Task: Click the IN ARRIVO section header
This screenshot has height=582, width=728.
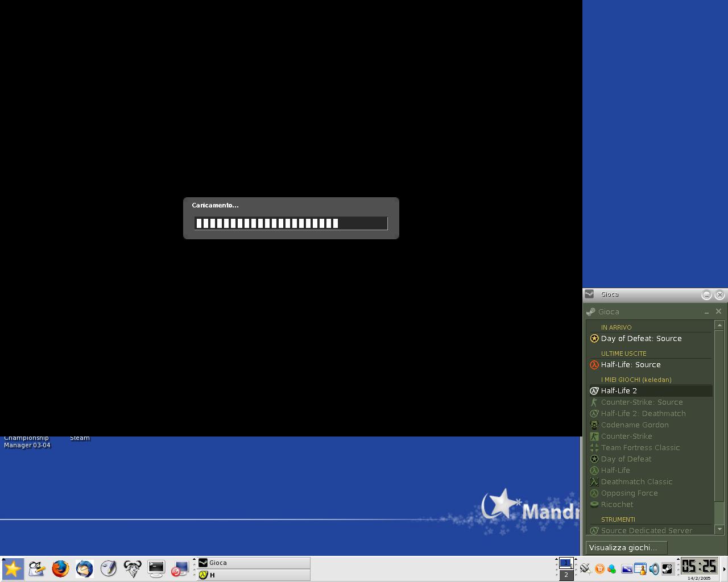Action: 616,327
